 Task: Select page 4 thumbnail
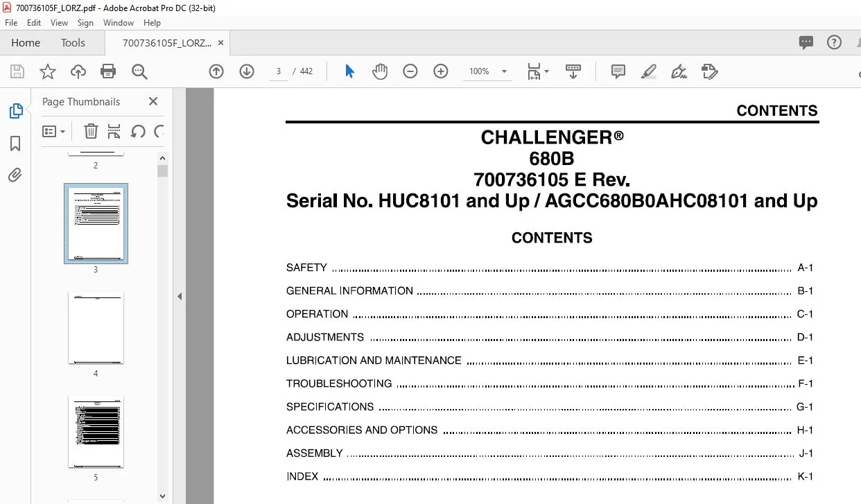pos(96,327)
